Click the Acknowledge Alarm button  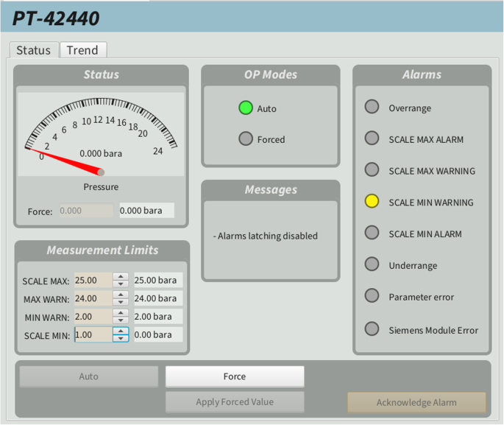[416, 402]
